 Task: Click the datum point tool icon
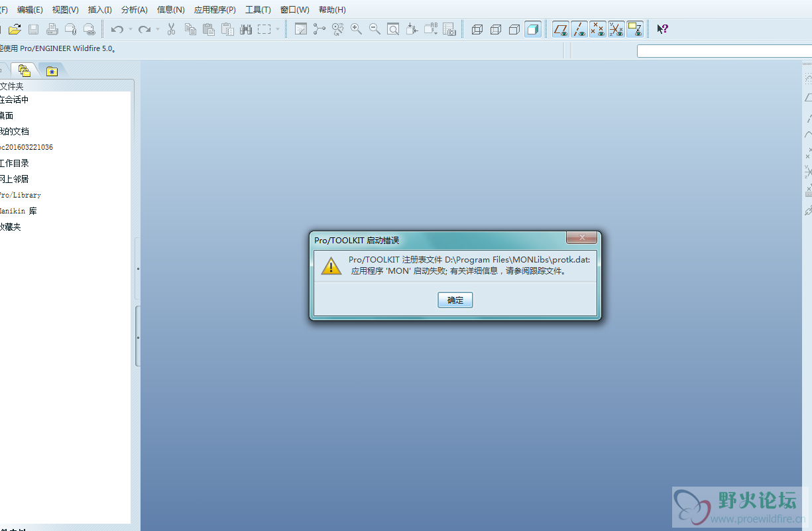[x=809, y=153]
